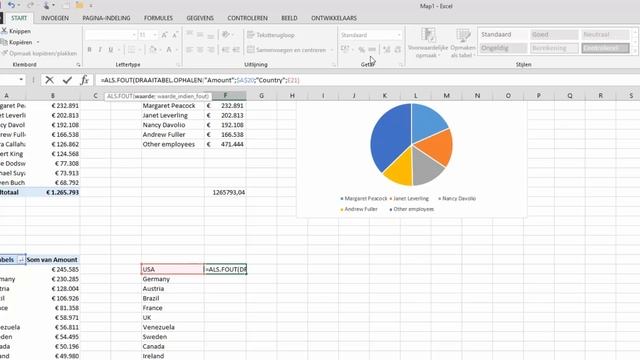Apply the Controlecel style swatch
The height and width of the screenshot is (360, 640).
pyautogui.click(x=605, y=48)
